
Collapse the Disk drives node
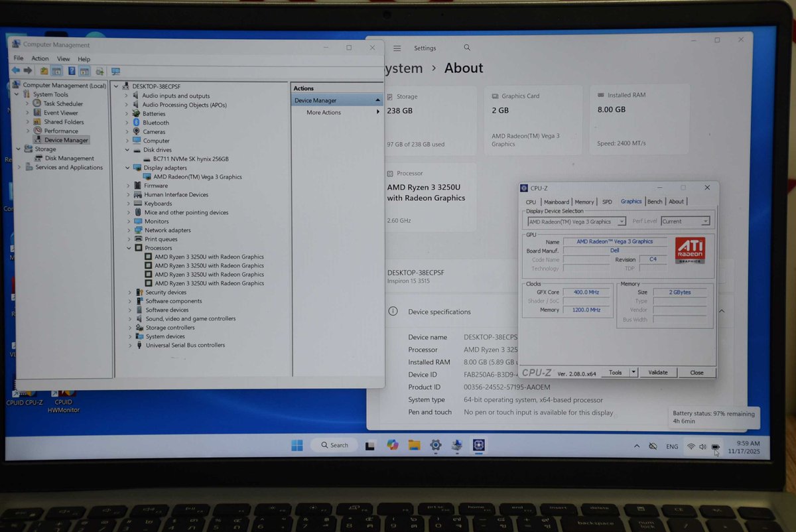tap(129, 150)
